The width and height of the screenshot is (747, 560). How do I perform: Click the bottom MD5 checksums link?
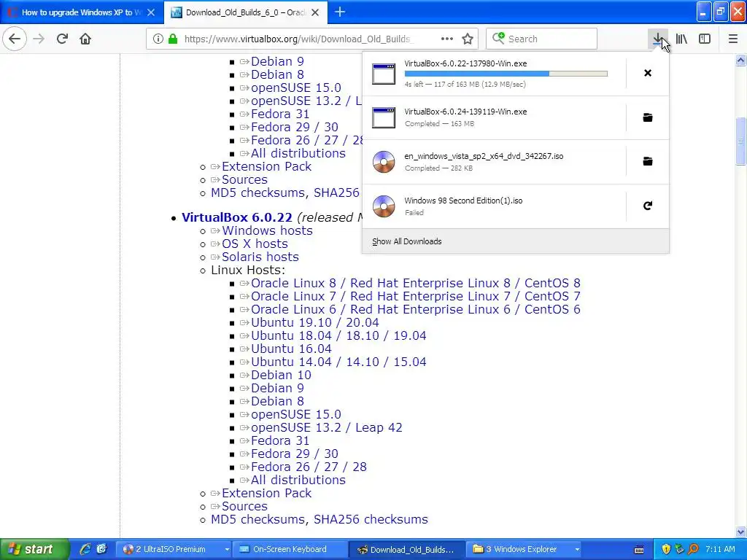click(x=258, y=519)
